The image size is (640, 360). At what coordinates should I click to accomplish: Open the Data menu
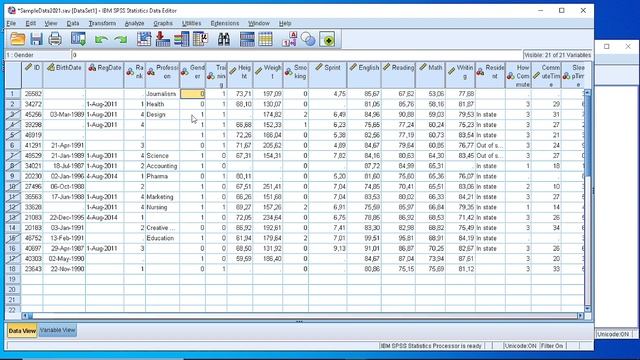click(x=73, y=23)
